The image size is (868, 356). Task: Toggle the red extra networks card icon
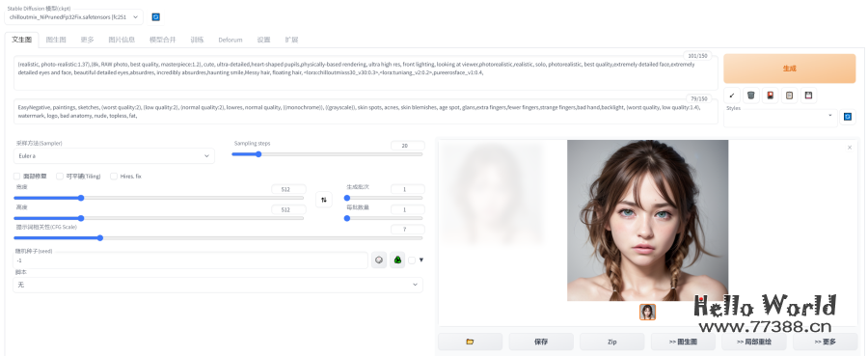(x=770, y=96)
